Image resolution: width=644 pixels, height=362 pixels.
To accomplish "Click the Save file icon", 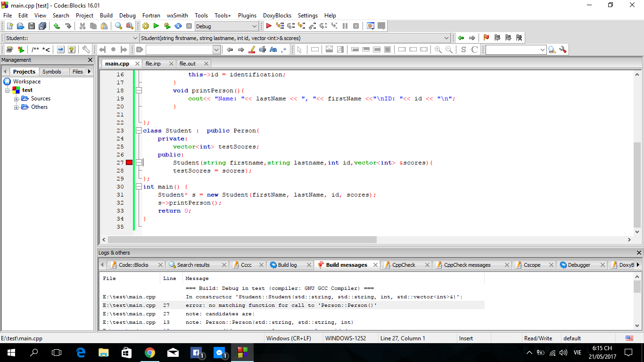I will coord(32,26).
